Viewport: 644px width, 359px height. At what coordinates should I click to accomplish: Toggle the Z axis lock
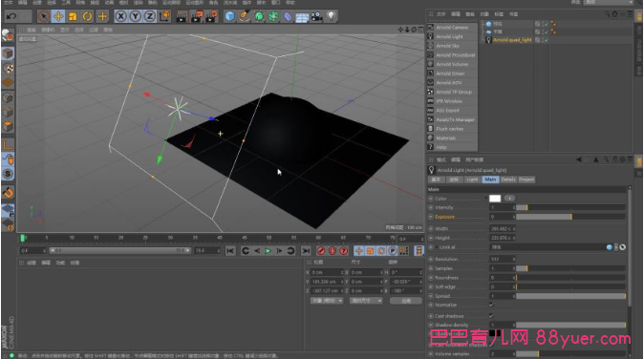[149, 16]
